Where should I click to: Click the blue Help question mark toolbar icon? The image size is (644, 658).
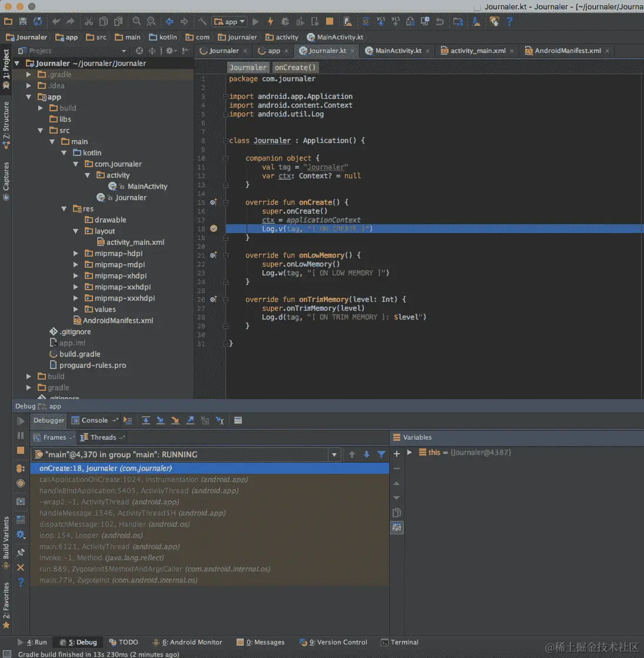coord(509,21)
